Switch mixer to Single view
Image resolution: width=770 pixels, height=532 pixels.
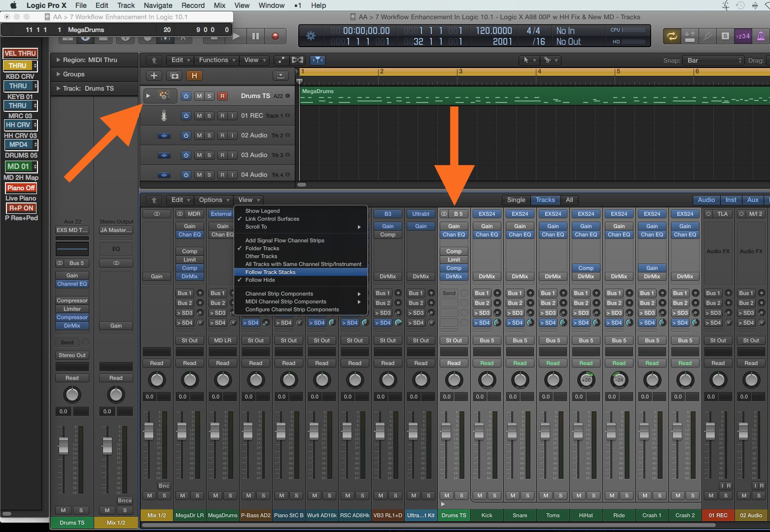pos(516,200)
